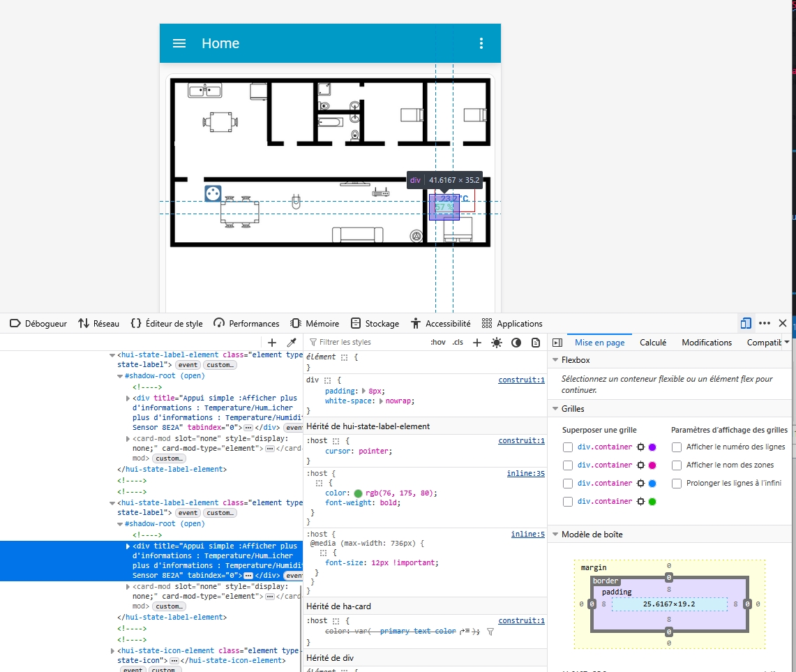This screenshot has width=796, height=672.
Task: Check 'Afficher le nom des zones'
Action: (x=677, y=465)
